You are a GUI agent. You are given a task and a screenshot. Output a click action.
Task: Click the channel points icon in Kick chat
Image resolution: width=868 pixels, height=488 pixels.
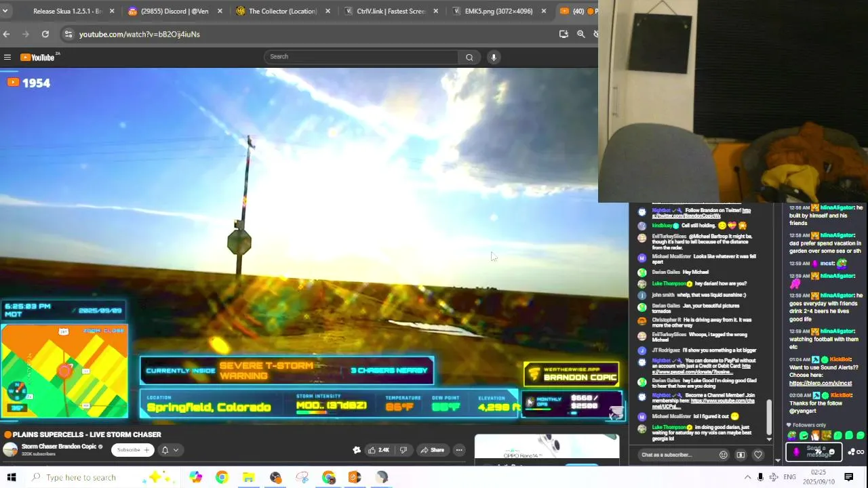[852, 451]
